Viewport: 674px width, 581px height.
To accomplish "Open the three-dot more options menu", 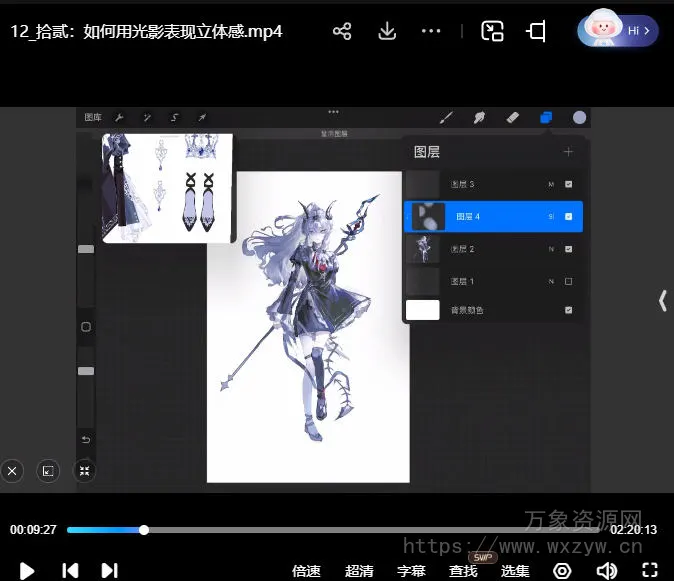I will tap(431, 31).
